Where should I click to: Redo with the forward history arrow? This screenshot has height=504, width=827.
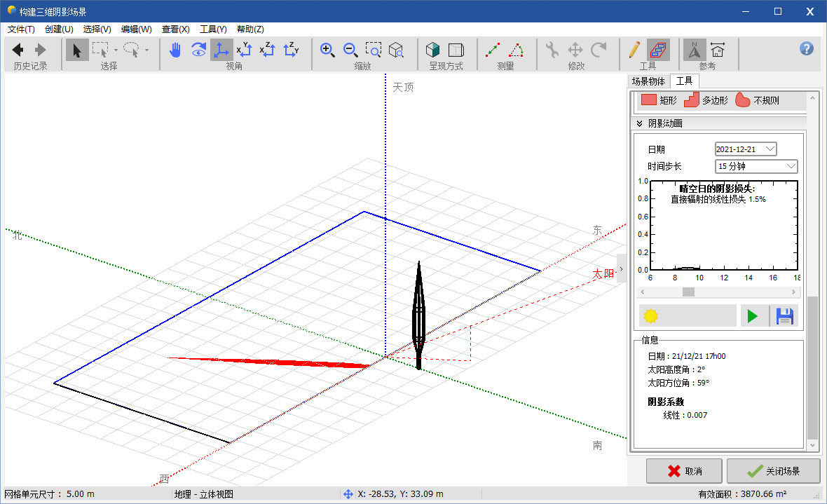click(x=40, y=50)
